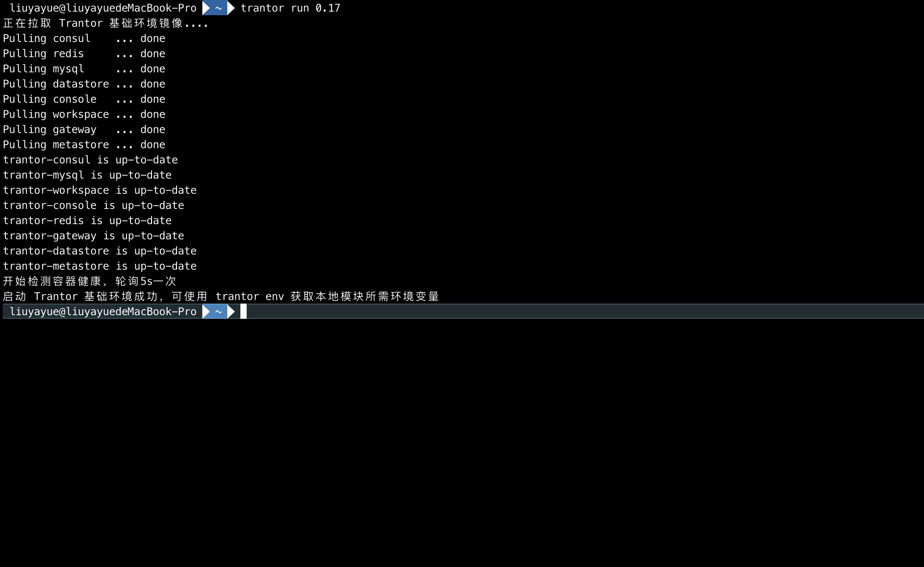This screenshot has height=567, width=924.
Task: Click the tilde home directory indicator in prompt
Action: click(218, 8)
